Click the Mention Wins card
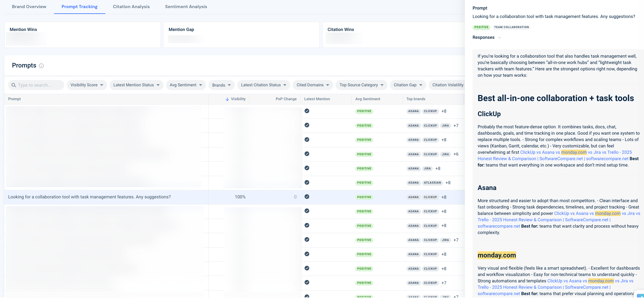Screen dimensions: 644x298 click(x=82, y=35)
